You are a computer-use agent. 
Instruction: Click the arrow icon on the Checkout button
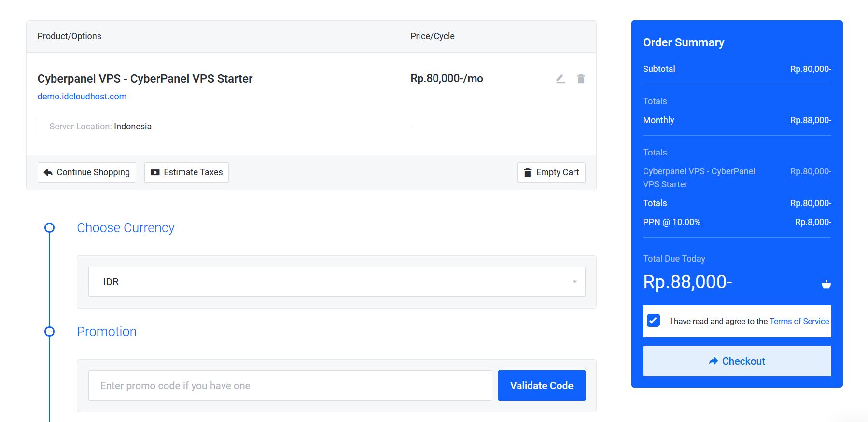713,361
